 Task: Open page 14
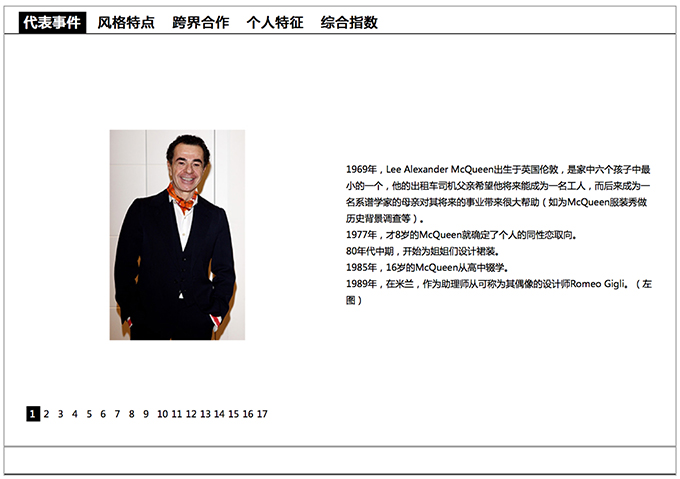pos(219,414)
